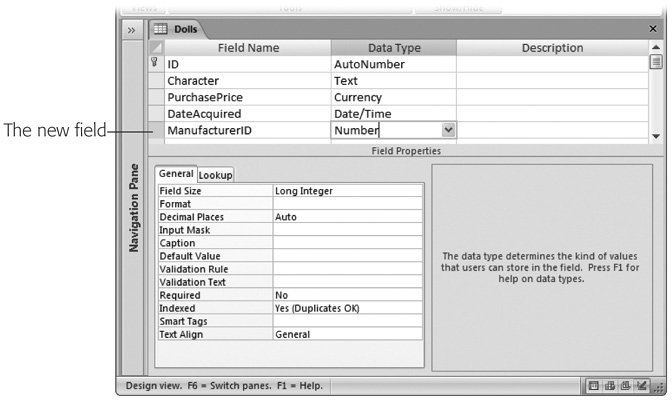The image size is (672, 402).
Task: Switch to the General properties tab
Action: point(176,174)
